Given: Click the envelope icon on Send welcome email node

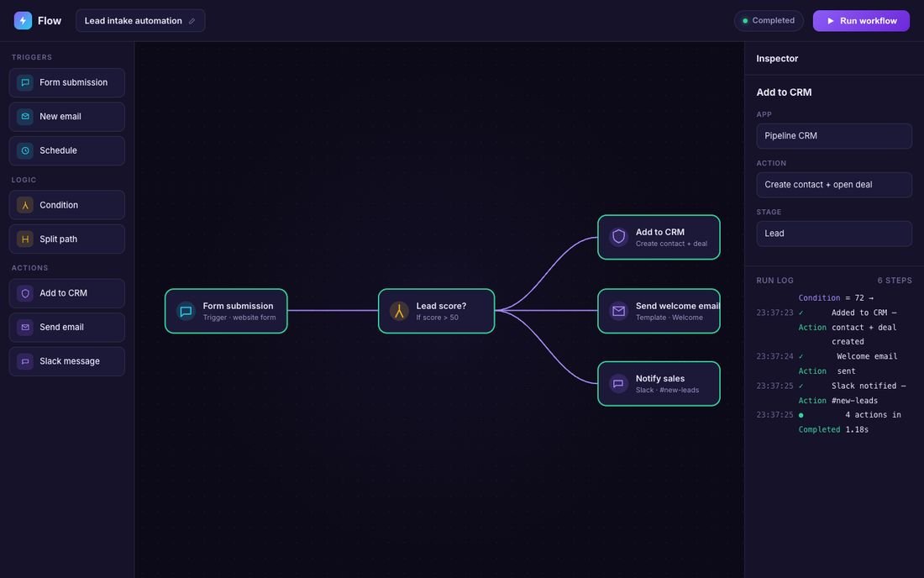Looking at the screenshot, I should 618,311.
